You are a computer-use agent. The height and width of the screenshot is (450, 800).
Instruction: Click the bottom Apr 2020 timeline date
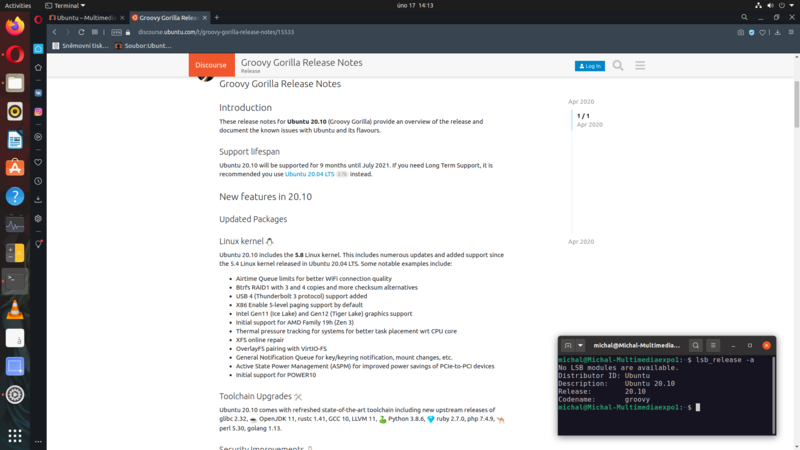coord(581,241)
